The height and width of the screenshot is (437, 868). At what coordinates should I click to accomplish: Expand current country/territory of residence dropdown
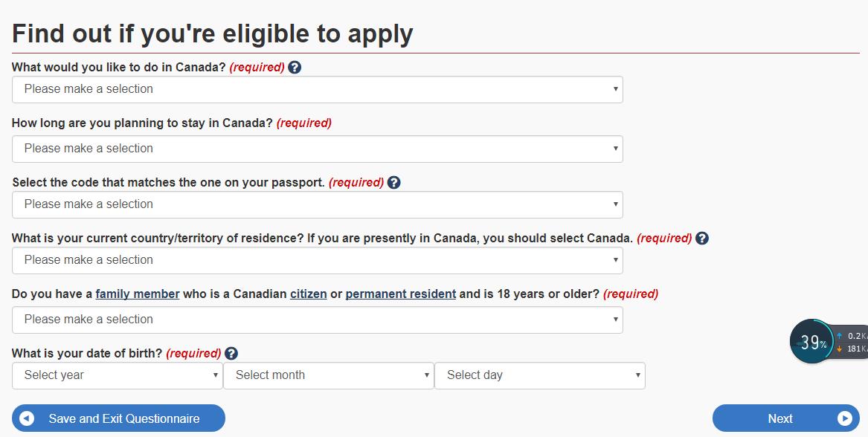coord(317,260)
